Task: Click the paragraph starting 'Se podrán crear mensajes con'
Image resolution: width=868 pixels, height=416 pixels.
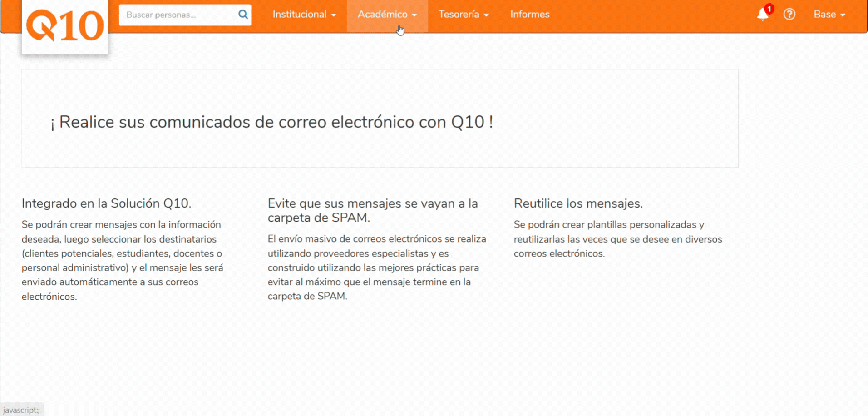Action: point(123,261)
